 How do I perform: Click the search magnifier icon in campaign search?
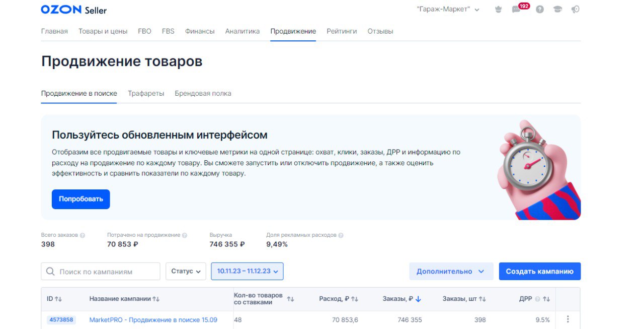pos(50,272)
